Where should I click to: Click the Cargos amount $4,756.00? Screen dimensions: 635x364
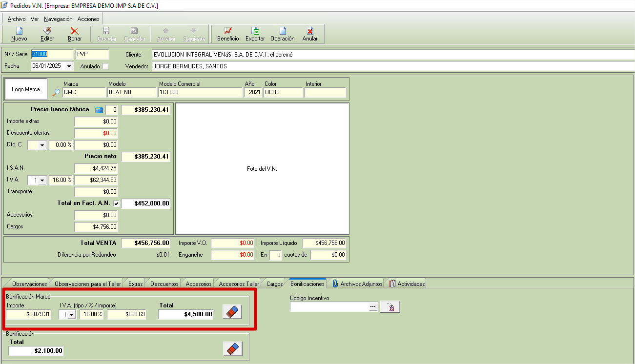(x=96, y=227)
